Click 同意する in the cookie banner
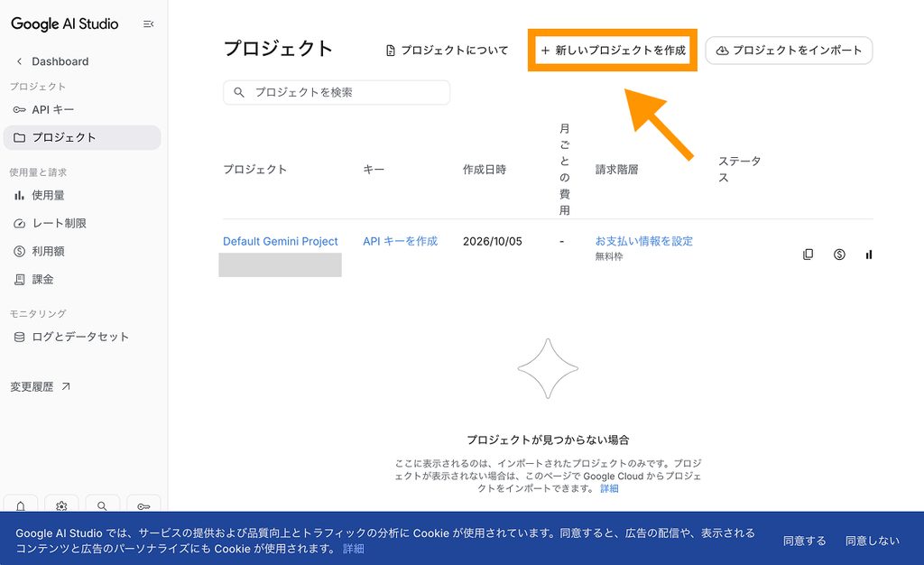The height and width of the screenshot is (565, 924). pos(804,541)
